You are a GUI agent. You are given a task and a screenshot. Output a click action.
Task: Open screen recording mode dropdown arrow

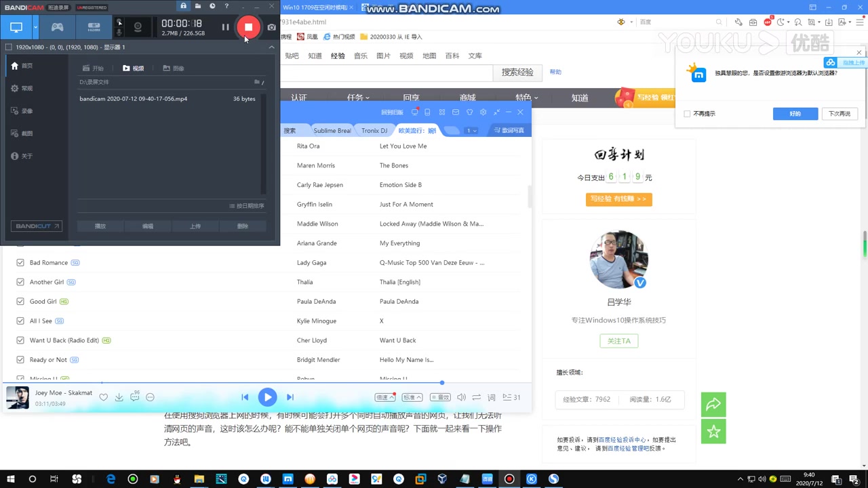pos(35,28)
